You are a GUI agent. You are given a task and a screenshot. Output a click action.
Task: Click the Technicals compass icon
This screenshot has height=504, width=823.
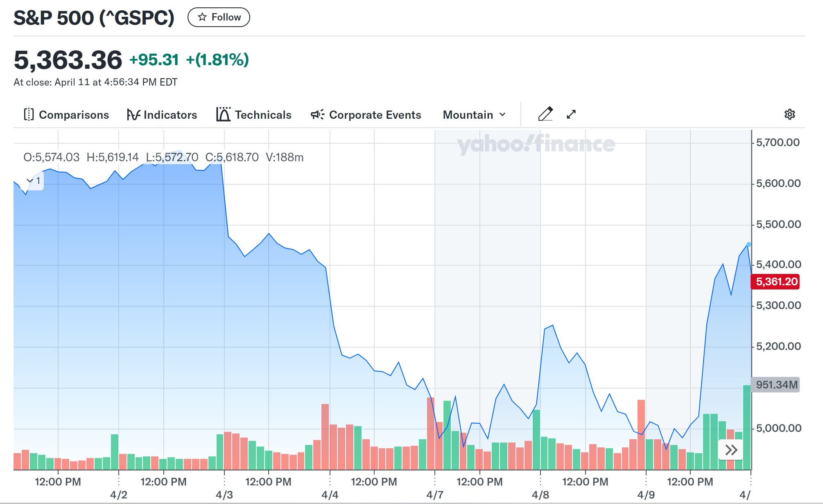pos(223,114)
